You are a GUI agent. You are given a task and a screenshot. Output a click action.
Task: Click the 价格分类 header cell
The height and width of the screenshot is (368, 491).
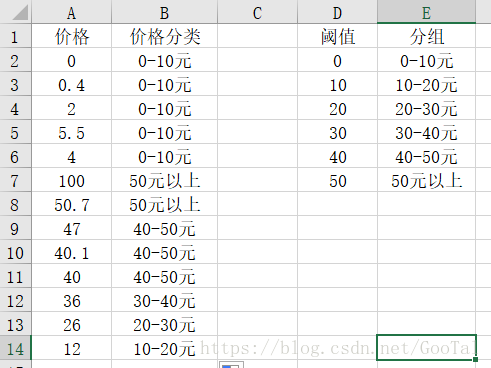tap(164, 36)
